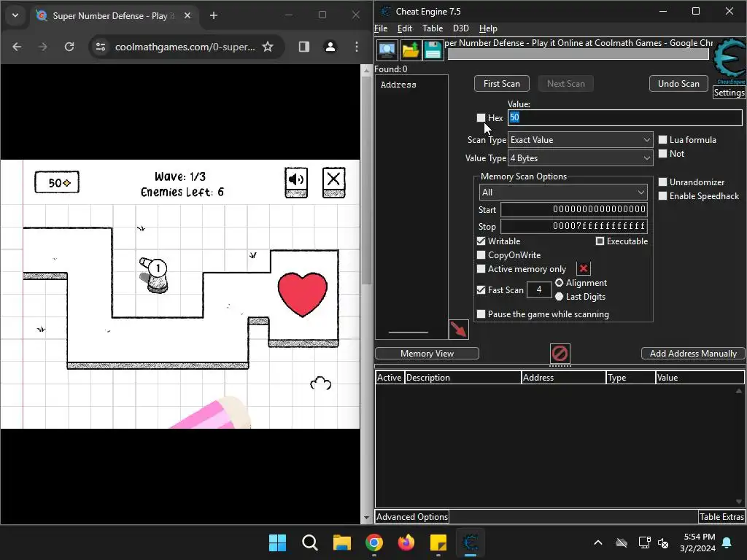747x560 pixels.
Task: Reload the Chrome page
Action: [69, 47]
